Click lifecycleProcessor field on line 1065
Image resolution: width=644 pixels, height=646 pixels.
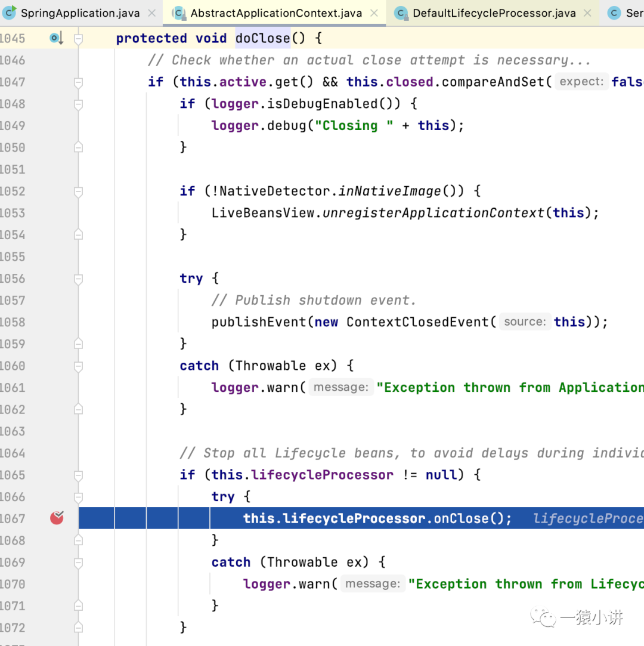click(322, 475)
